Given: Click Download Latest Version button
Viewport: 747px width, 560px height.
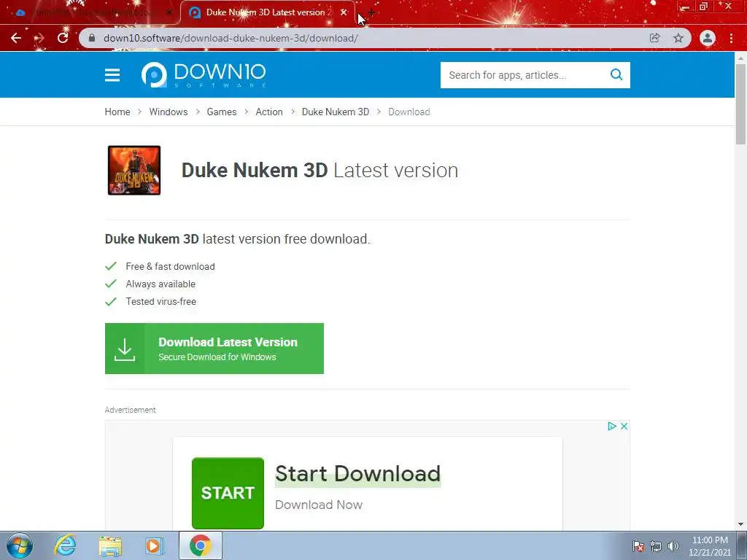Looking at the screenshot, I should click(x=214, y=349).
